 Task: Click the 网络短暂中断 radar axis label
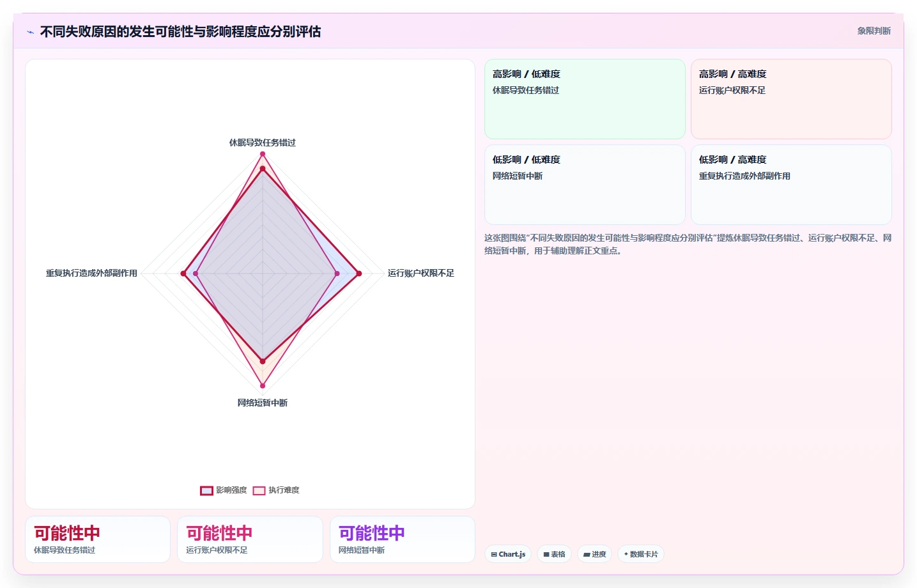point(263,403)
